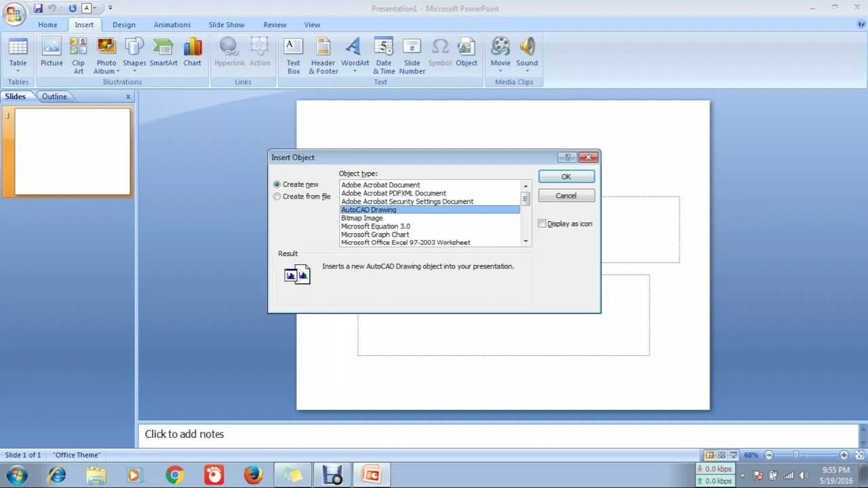Save presentation from Quick Access toolbar
Image resolution: width=868 pixels, height=488 pixels.
(x=38, y=8)
